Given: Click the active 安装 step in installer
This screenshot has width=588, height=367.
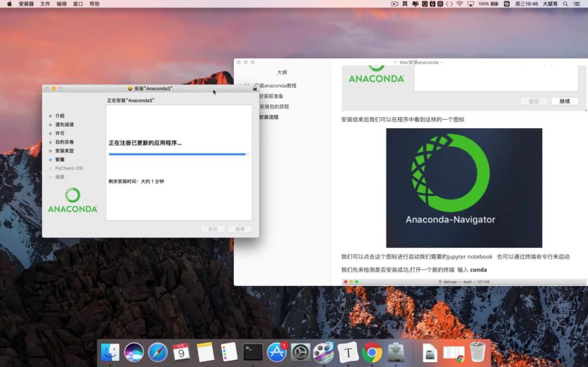Looking at the screenshot, I should click(59, 159).
